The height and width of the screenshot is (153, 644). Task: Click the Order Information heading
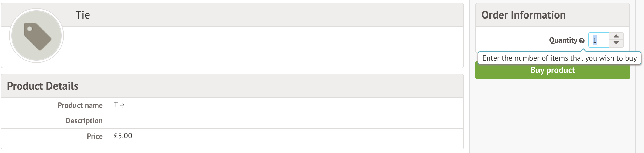(523, 15)
